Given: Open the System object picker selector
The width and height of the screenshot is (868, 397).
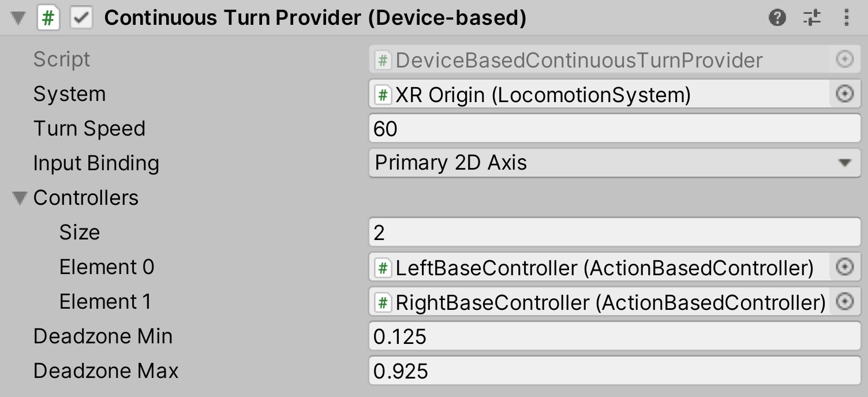Looking at the screenshot, I should pyautogui.click(x=844, y=94).
